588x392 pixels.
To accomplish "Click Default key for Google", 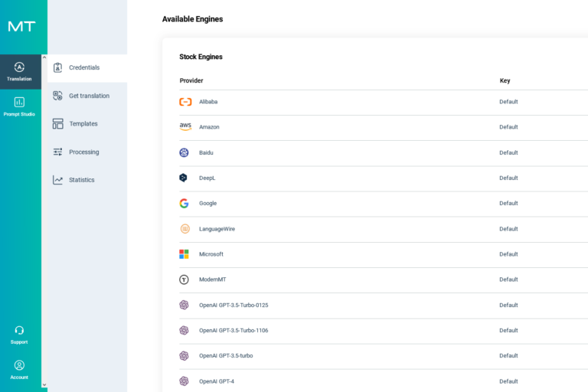I will [508, 204].
